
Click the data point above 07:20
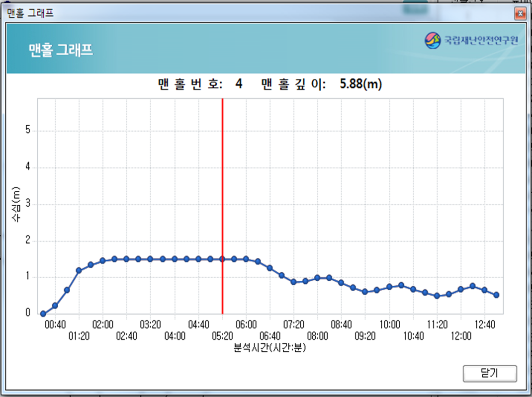coord(293,282)
